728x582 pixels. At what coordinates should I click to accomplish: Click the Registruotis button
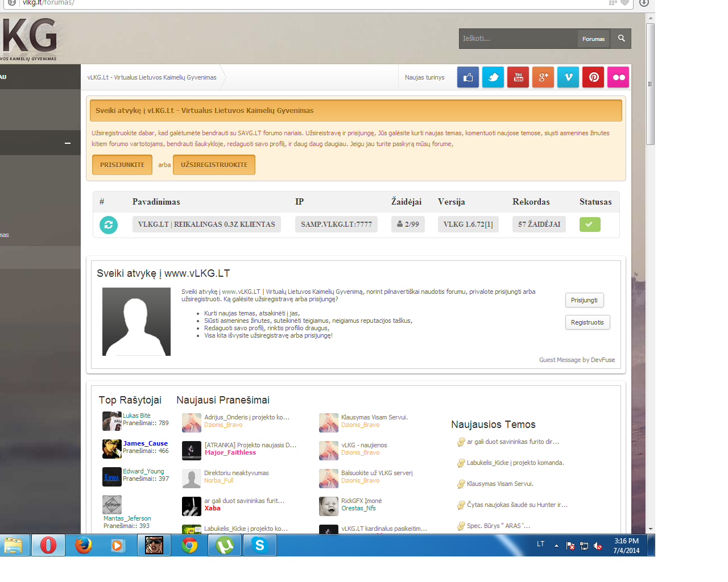click(588, 322)
